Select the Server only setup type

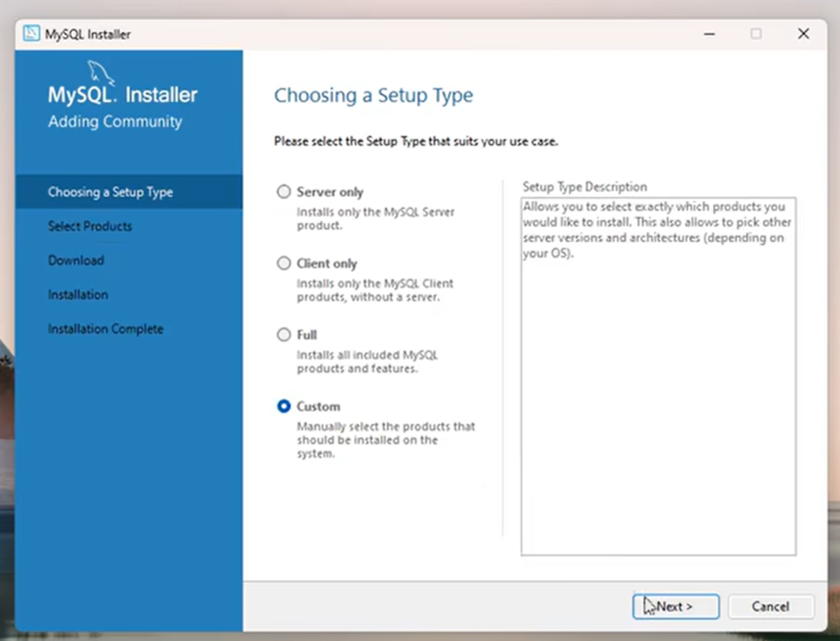click(283, 192)
